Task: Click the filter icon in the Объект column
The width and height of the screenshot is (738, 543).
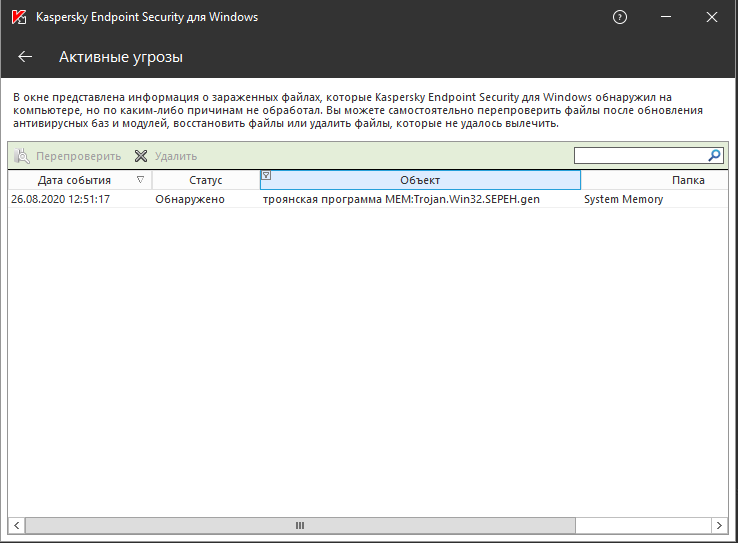Action: 267,175
